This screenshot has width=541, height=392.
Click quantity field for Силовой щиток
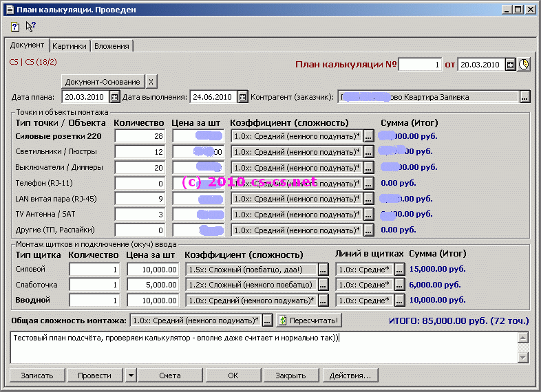click(x=94, y=270)
